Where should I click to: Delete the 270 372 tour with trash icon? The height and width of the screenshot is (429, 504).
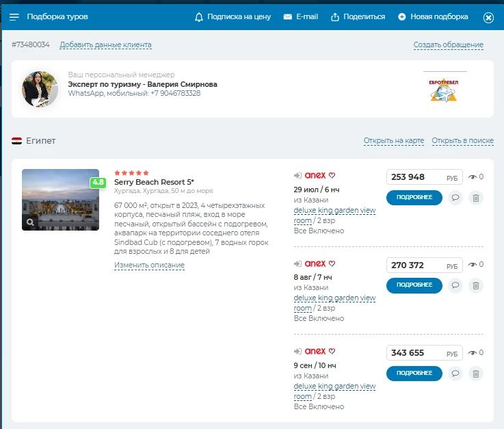476,285
